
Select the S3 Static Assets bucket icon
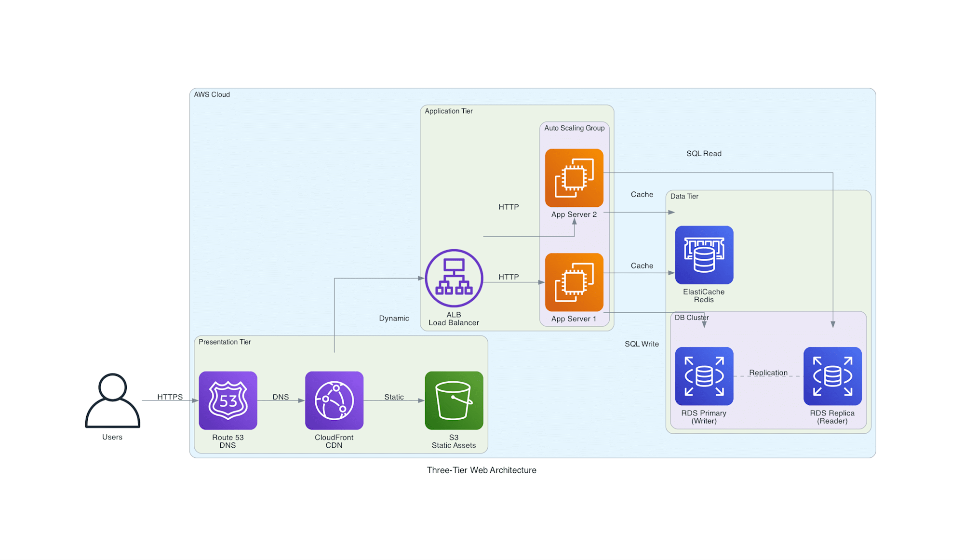(454, 400)
